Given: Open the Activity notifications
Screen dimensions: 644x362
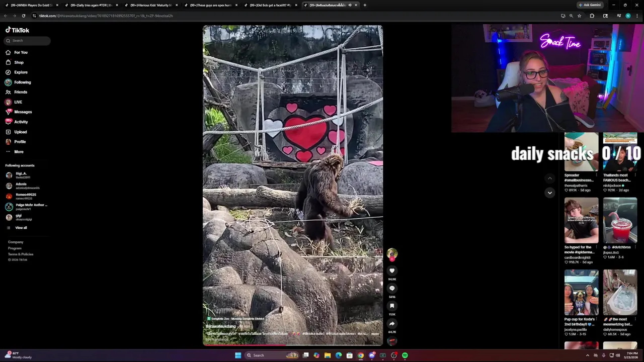Looking at the screenshot, I should [x=17, y=122].
